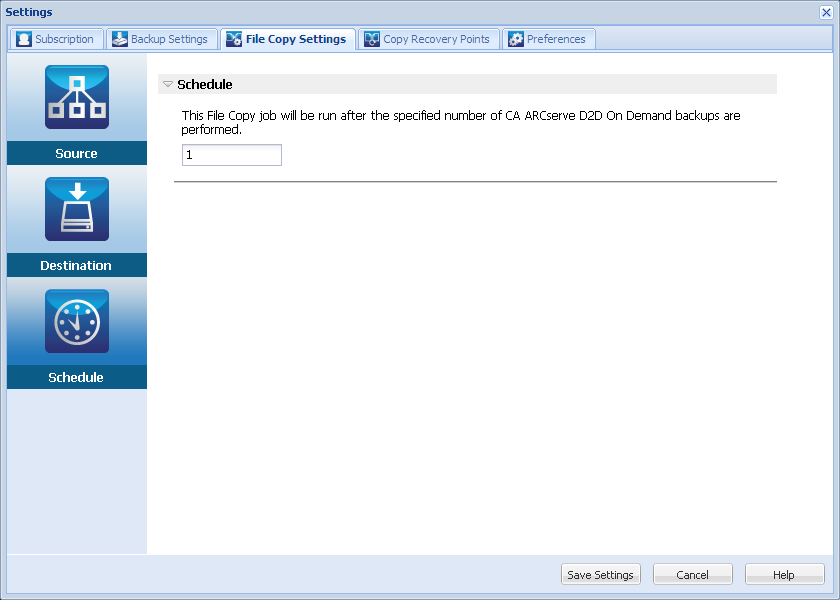Click the Backup Settings icon

click(x=120, y=38)
